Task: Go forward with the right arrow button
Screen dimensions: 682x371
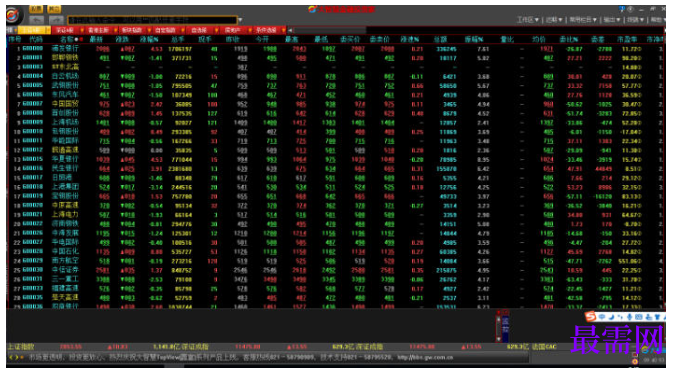Action: (x=56, y=20)
